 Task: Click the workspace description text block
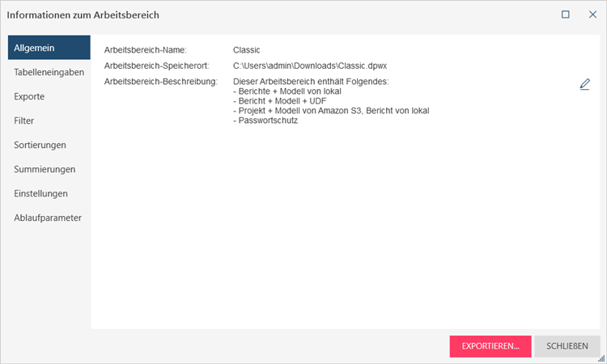tap(330, 101)
